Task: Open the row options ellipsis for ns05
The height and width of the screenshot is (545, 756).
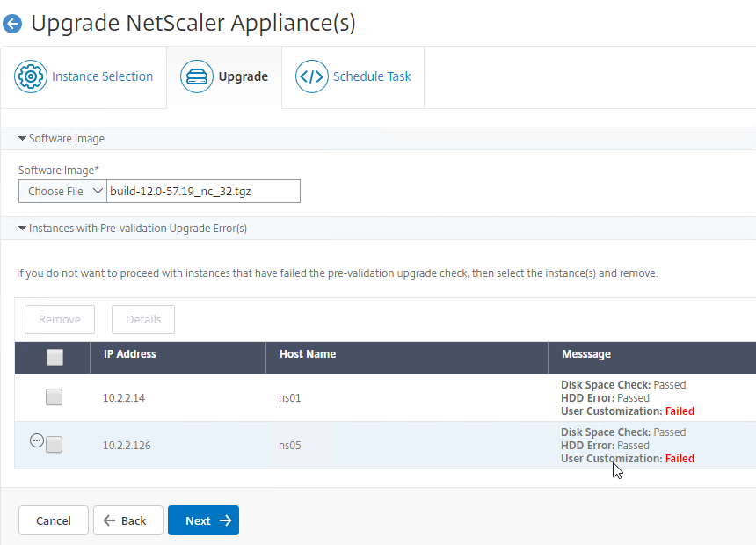Action: coord(37,440)
